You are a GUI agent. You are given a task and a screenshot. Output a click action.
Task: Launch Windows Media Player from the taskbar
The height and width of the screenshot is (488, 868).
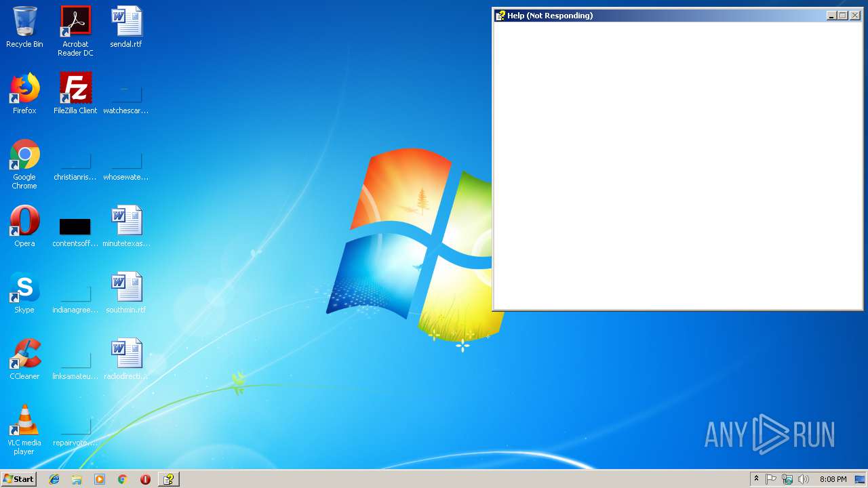(x=100, y=479)
